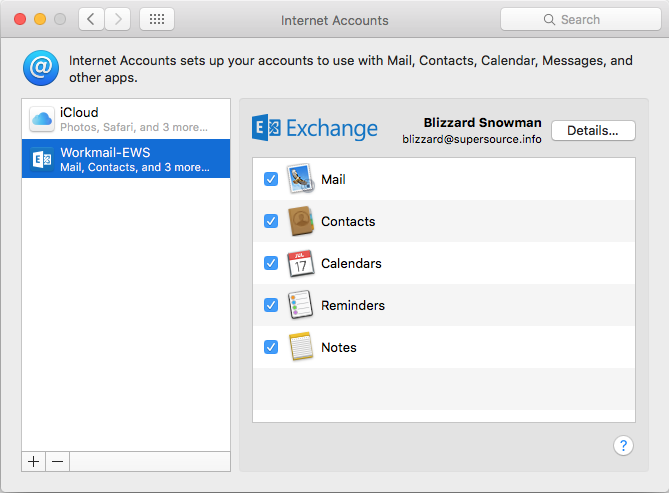
Task: Untick the Notes checkbox
Action: [x=270, y=348]
